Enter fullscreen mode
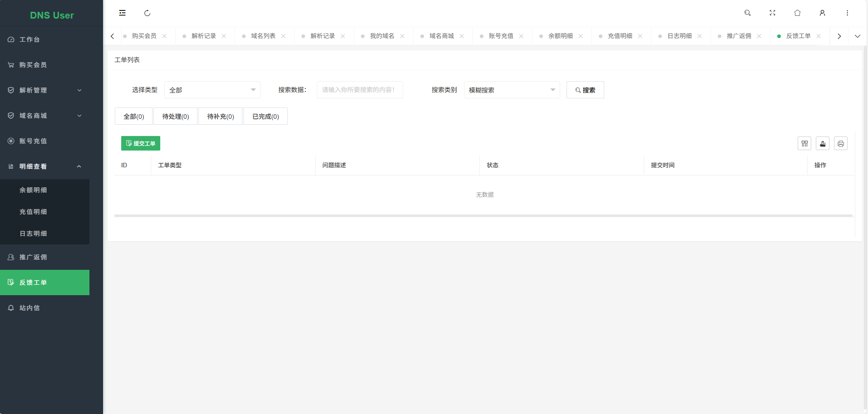The height and width of the screenshot is (414, 868). click(x=772, y=13)
